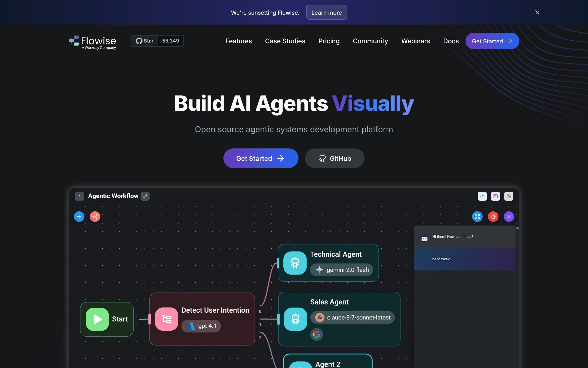Click the Agentic Workflow title text
Viewport: 588px width, 368px height.
[113, 196]
